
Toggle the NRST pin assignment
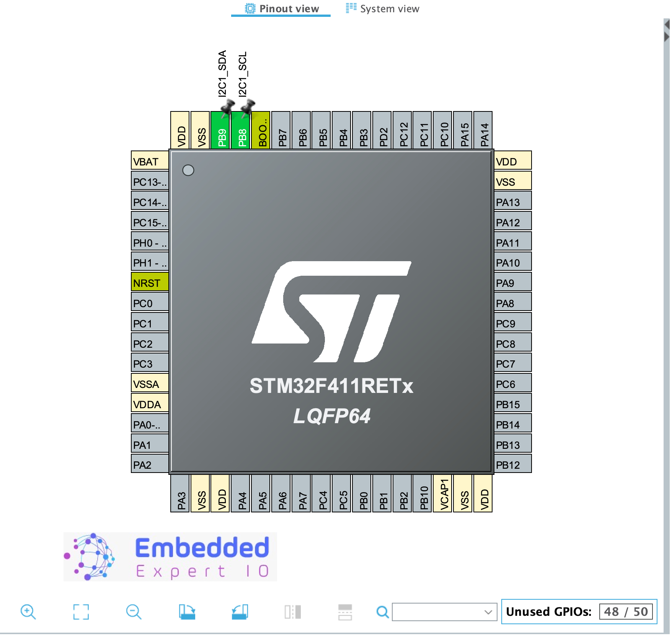pyautogui.click(x=149, y=283)
